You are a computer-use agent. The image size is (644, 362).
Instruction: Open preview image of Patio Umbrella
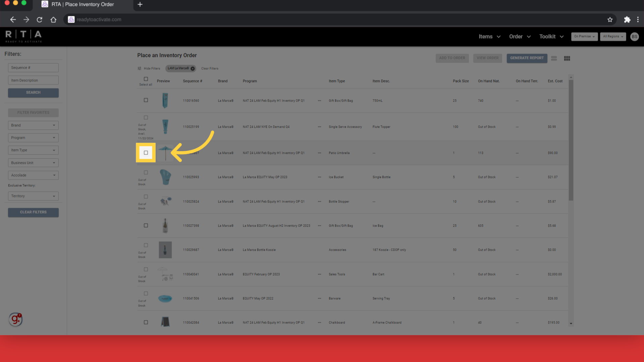165,153
